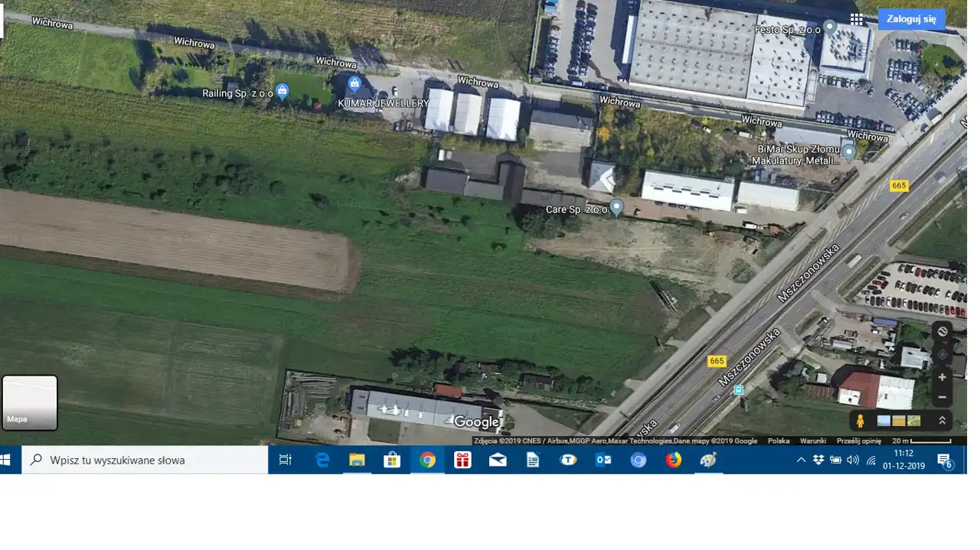Zoom in the map with plus button
Viewport: 980px width, 550px height.
tap(942, 377)
